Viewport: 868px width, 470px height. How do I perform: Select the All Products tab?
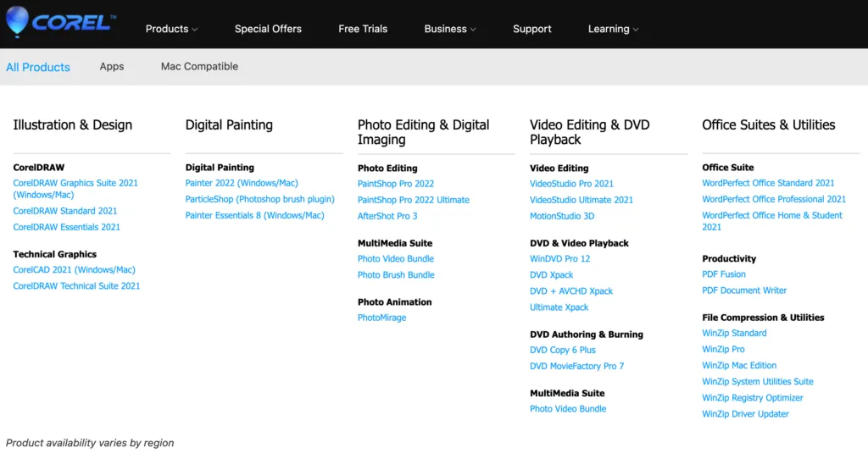38,67
